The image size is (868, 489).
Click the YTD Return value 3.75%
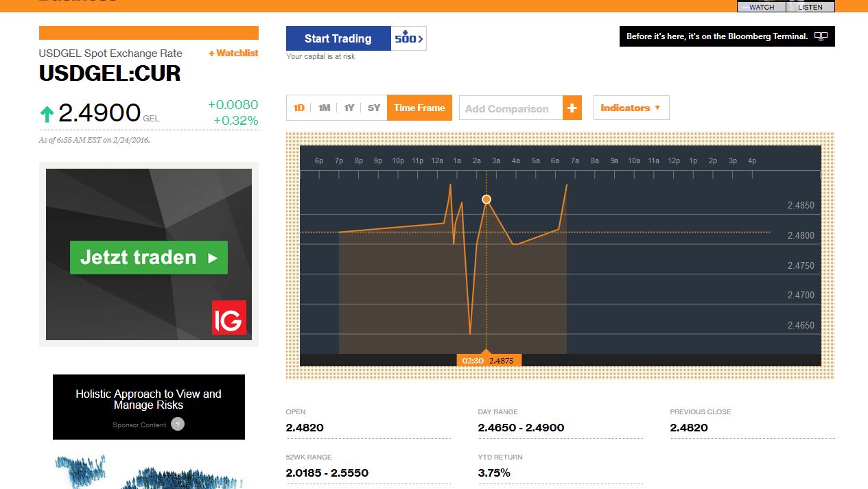tap(494, 473)
